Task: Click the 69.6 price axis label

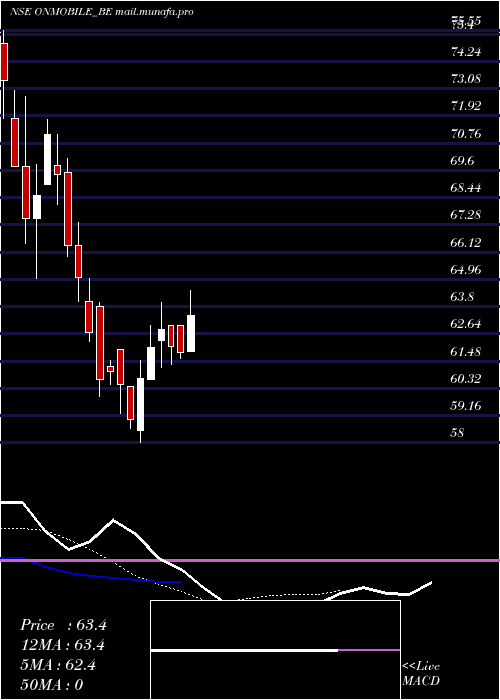Action: [462, 161]
